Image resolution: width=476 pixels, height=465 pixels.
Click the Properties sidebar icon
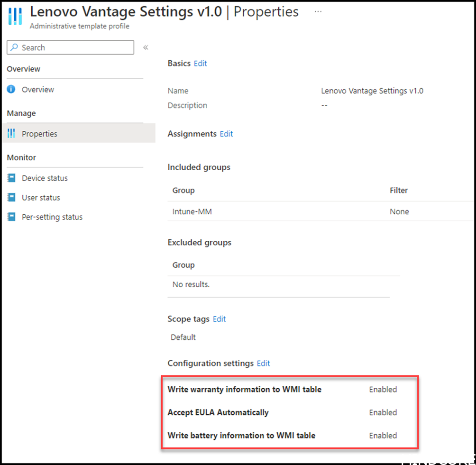click(x=11, y=133)
